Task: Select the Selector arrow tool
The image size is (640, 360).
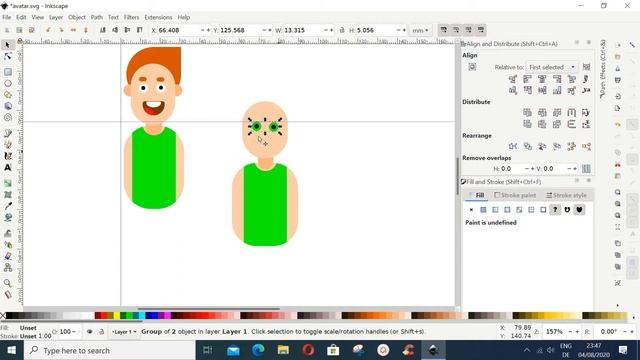Action: [7, 45]
